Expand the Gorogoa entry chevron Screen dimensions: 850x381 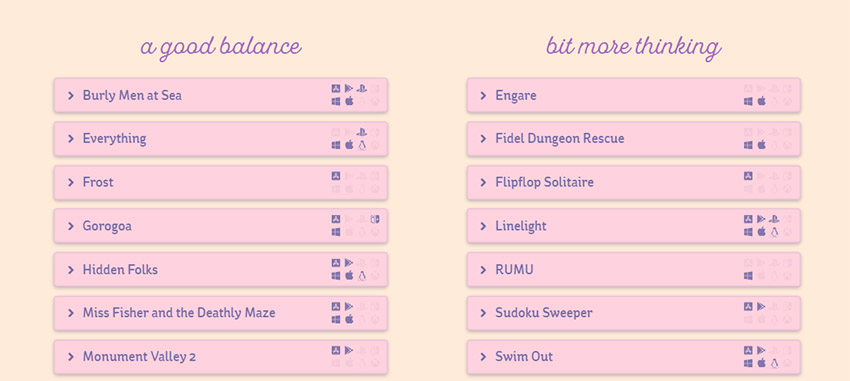pos(70,226)
